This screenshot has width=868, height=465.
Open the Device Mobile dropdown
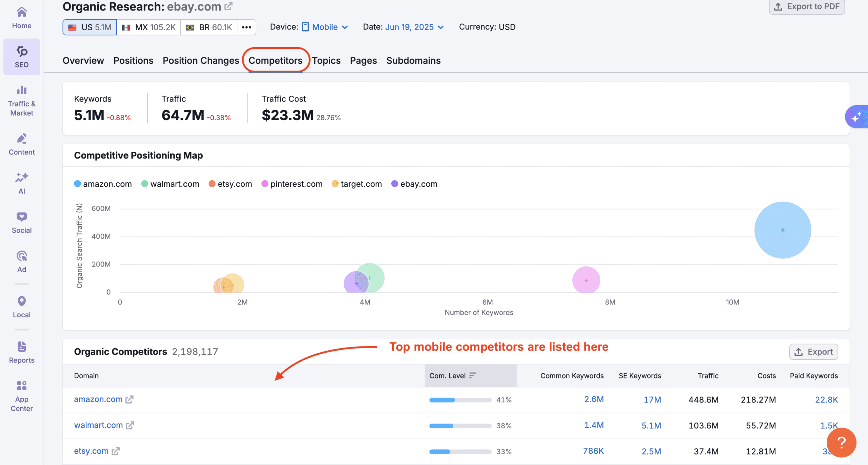[324, 27]
